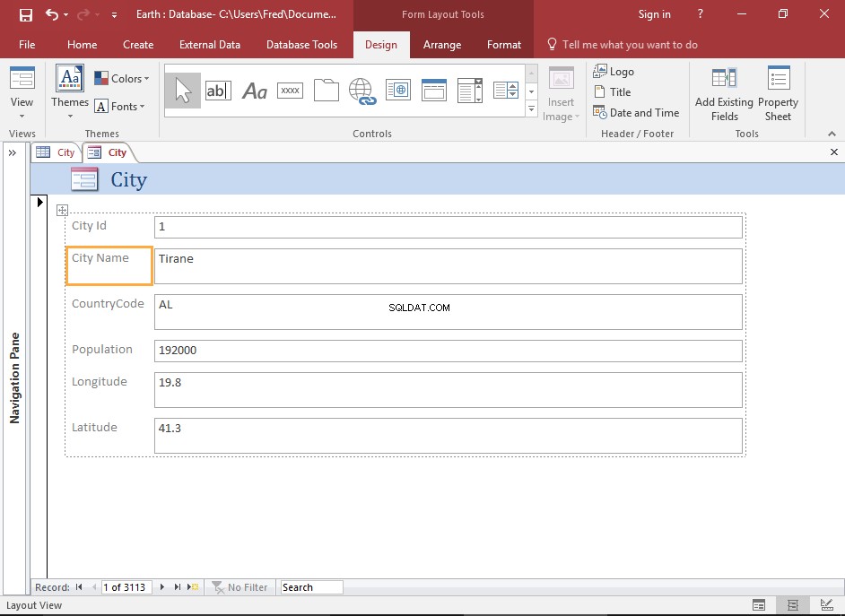Switch to Form View in the status bar
845x616 pixels.
[758, 605]
